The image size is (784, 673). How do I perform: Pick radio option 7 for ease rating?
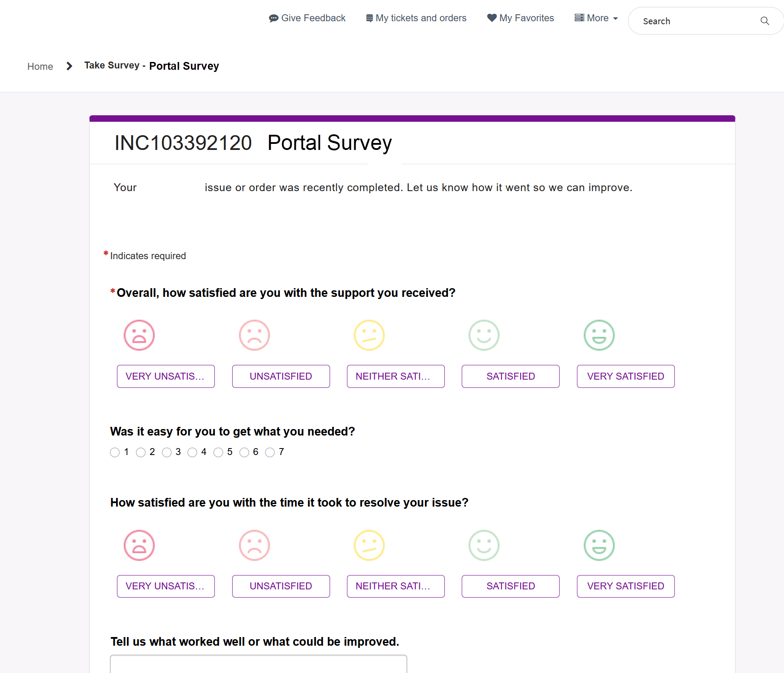(270, 452)
